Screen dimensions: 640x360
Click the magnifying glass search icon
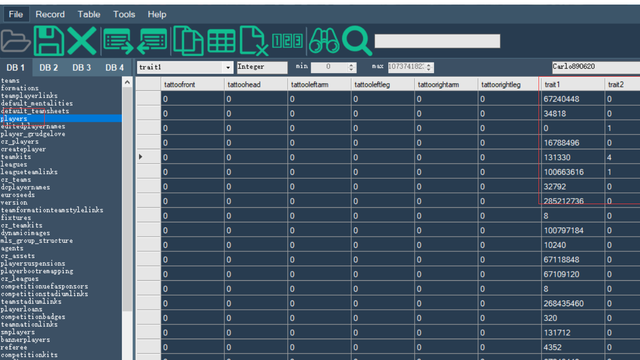pos(357,40)
